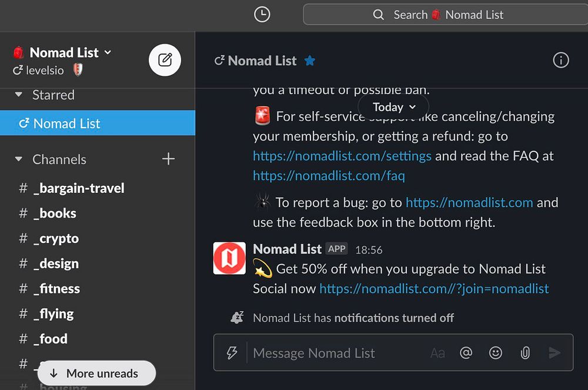Open the _fitness channel

[98, 289]
